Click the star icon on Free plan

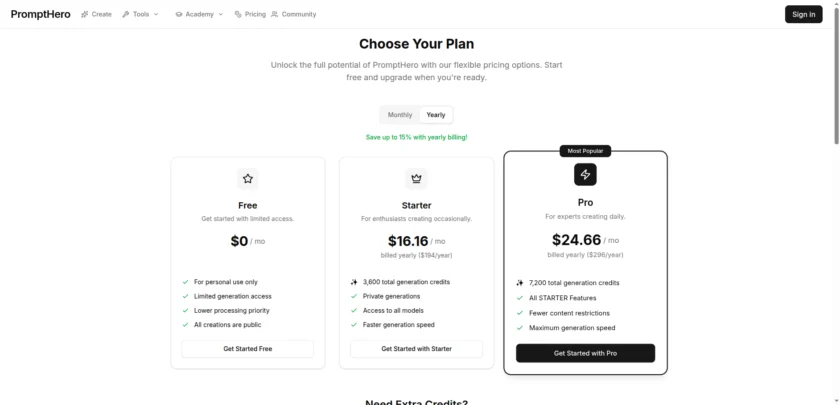248,179
